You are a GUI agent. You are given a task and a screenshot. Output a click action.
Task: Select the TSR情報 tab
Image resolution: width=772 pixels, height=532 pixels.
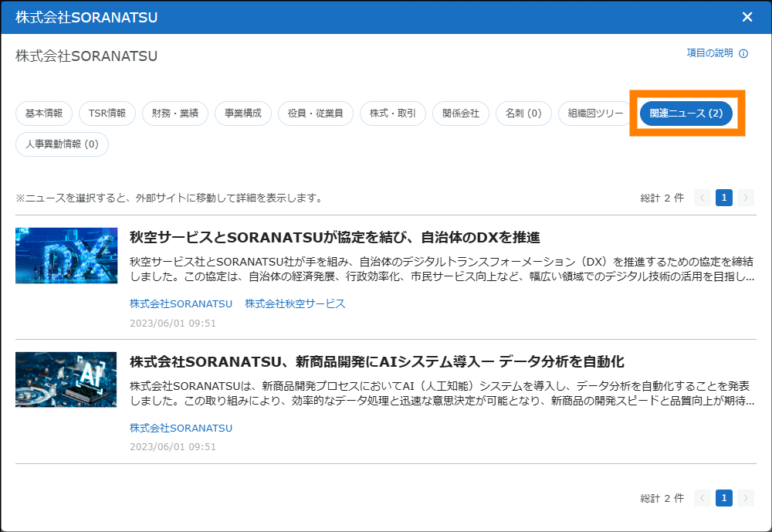click(x=107, y=114)
